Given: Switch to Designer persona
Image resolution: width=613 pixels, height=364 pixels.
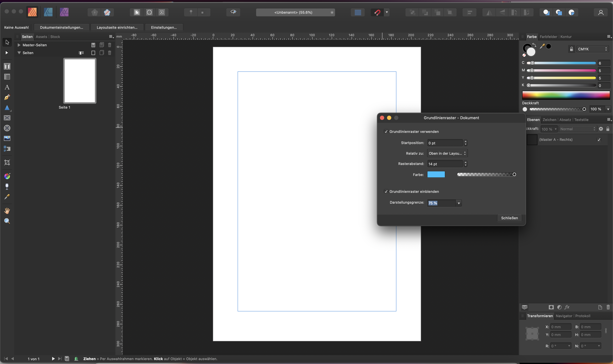Looking at the screenshot, I should click(x=48, y=12).
